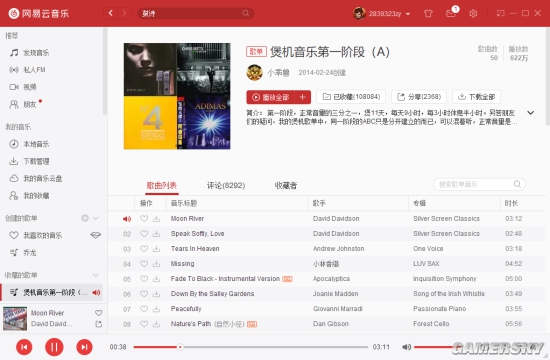Screen dimensions: 550x360
Task: Like the song Missing
Action: [x=144, y=264]
